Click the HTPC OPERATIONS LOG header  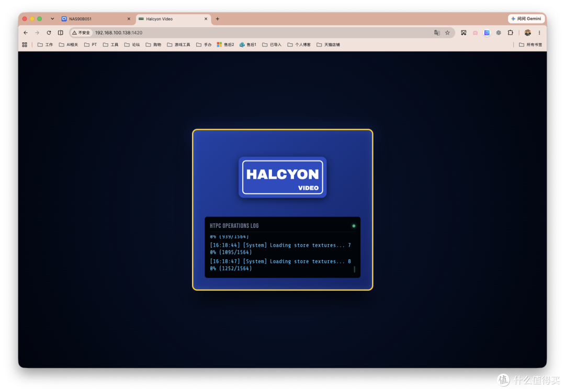tap(234, 226)
